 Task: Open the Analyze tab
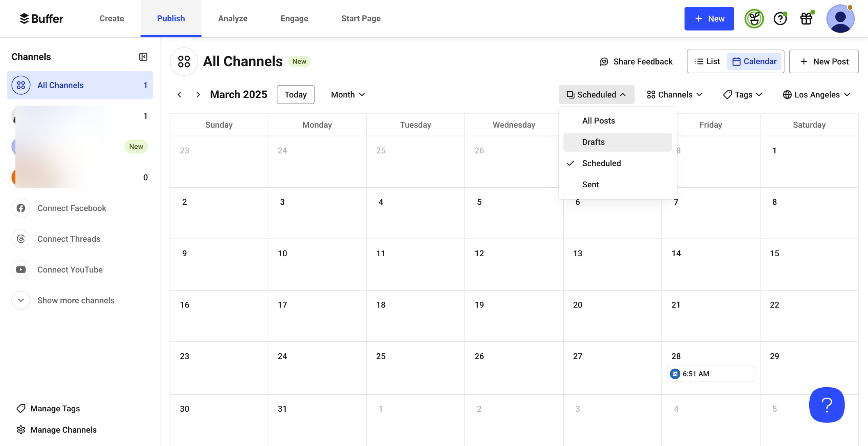tap(232, 18)
